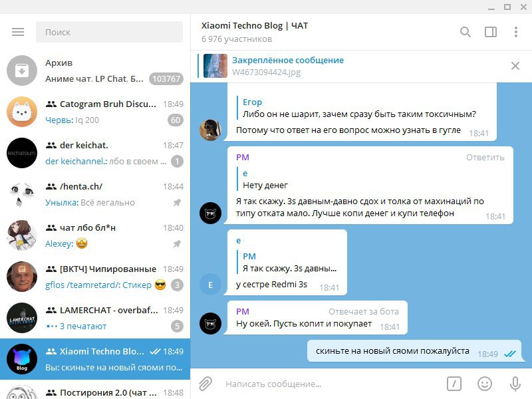The width and height of the screenshot is (532, 399).
Task: Open the hamburger main menu
Action: [x=18, y=32]
